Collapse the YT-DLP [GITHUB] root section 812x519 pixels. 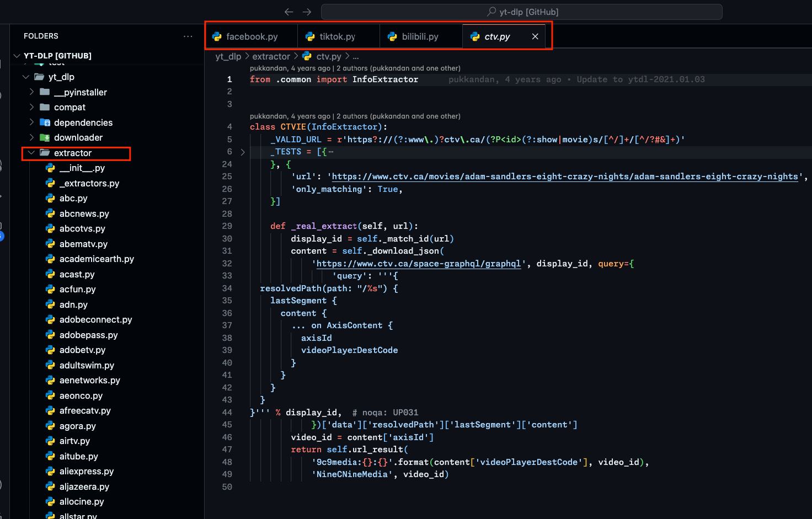pos(18,56)
